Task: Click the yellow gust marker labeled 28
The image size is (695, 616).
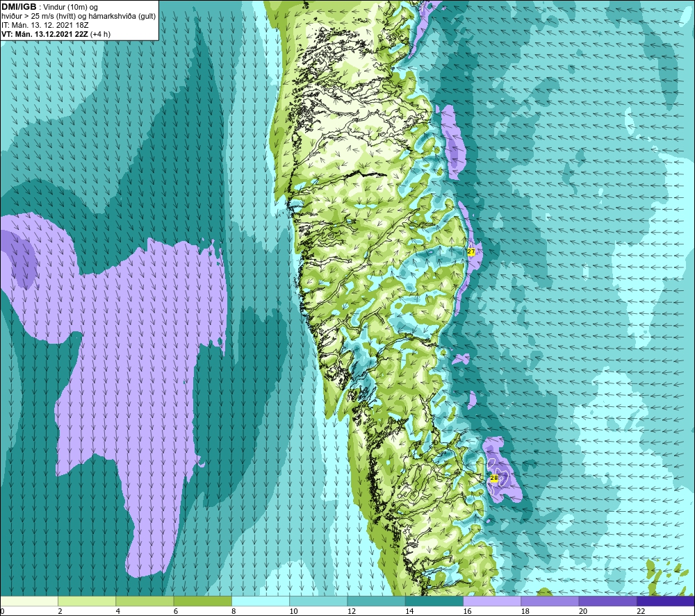Action: 493,478
